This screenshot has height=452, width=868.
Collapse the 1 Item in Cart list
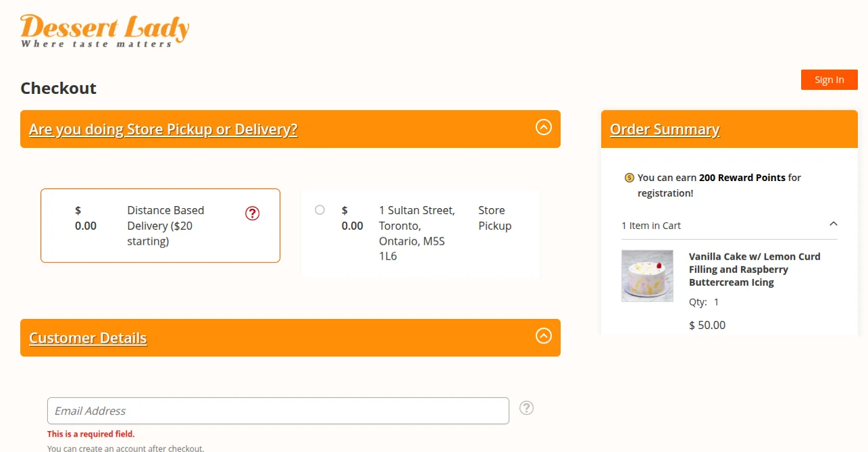pos(833,224)
